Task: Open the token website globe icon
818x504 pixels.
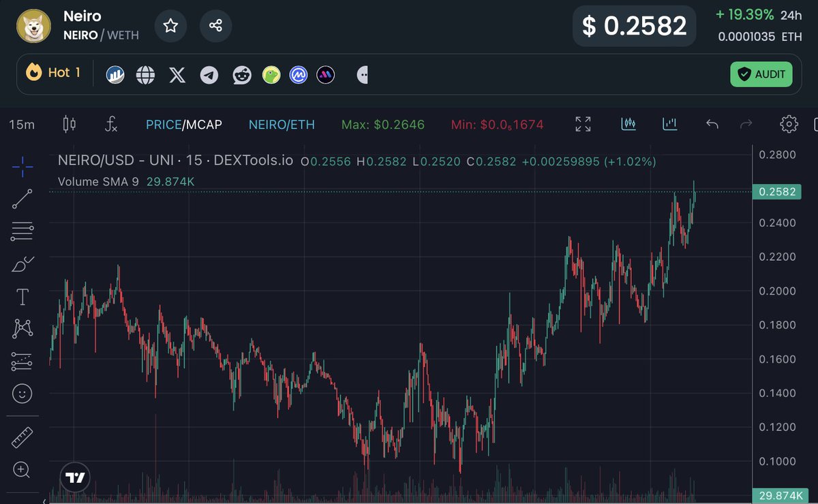Action: 145,74
